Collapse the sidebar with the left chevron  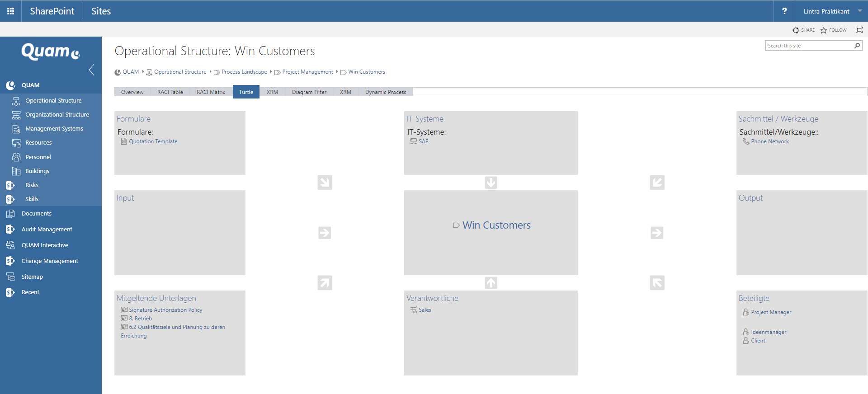(x=92, y=70)
